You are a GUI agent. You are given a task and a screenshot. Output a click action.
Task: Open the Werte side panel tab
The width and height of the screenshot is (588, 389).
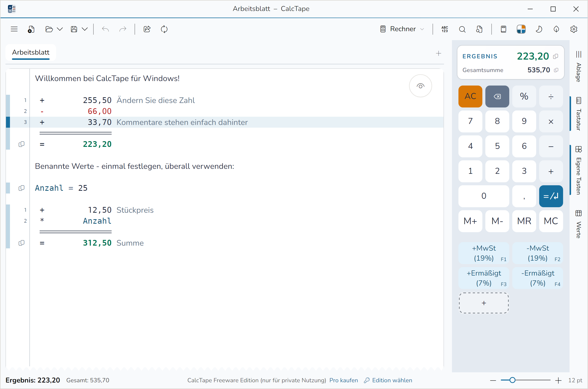(579, 224)
